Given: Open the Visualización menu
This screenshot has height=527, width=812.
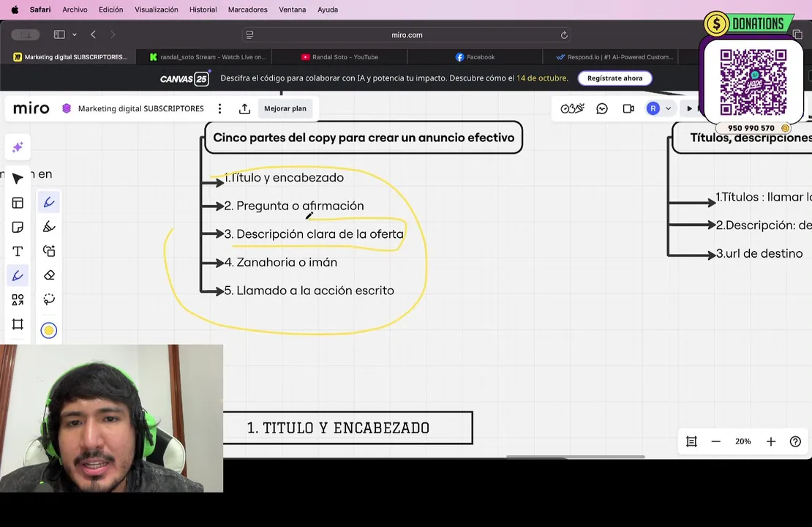Looking at the screenshot, I should (x=156, y=10).
